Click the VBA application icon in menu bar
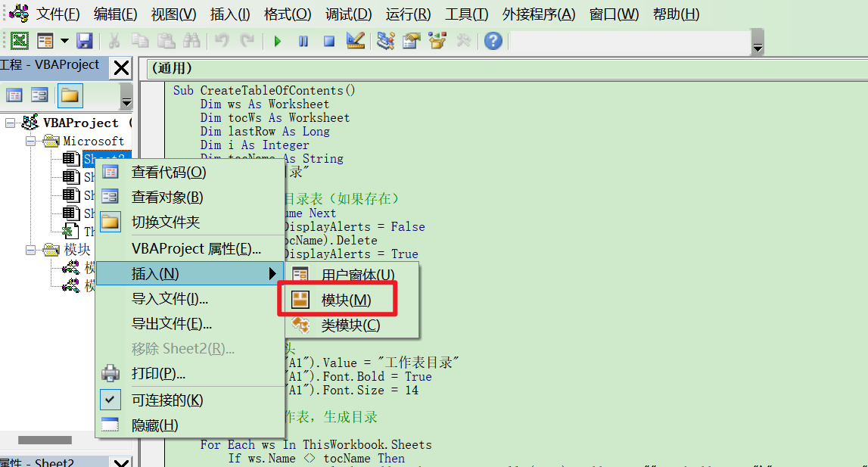Viewport: 868px width, 467px height. (x=20, y=13)
